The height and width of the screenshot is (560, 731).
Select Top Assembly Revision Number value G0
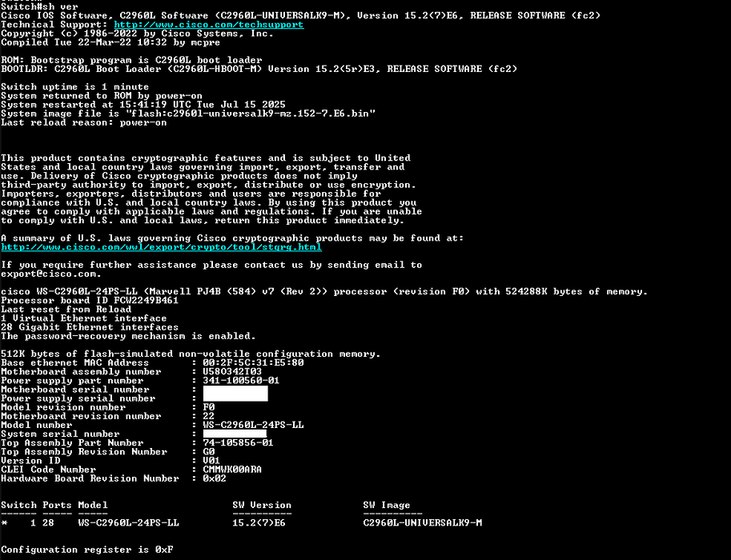pos(209,451)
